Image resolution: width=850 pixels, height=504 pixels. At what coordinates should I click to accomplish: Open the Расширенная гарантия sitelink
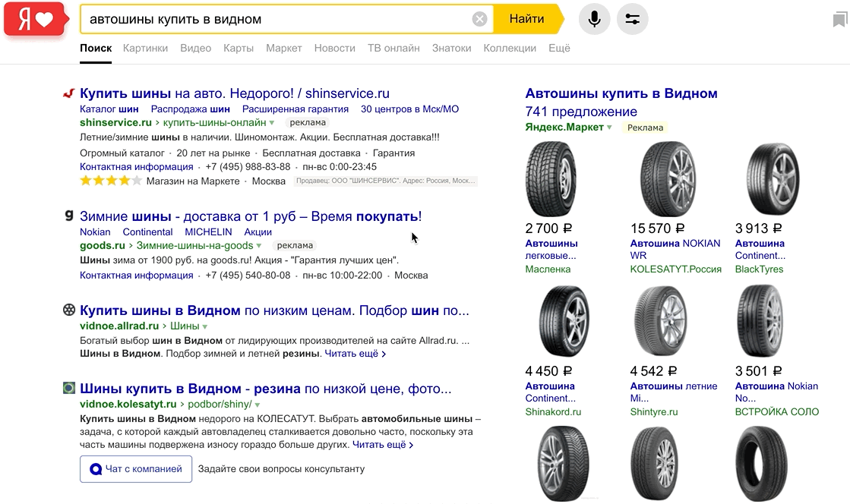[295, 109]
